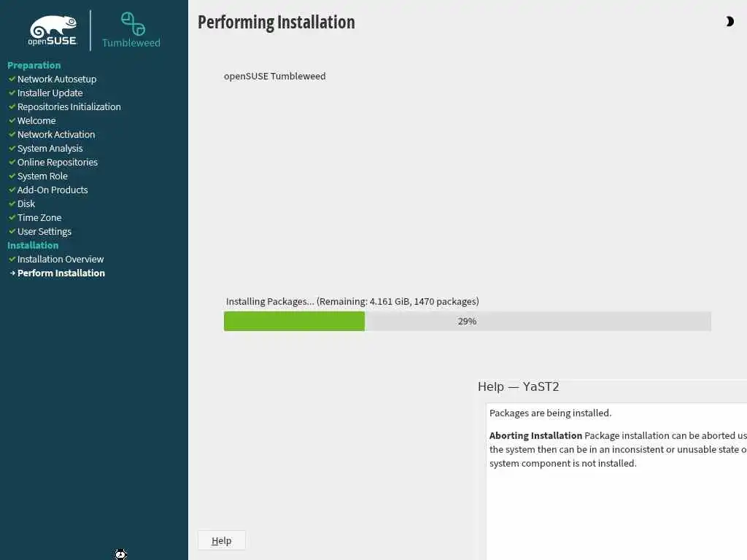Select the Add-On Products step
The width and height of the screenshot is (747, 560).
53,190
